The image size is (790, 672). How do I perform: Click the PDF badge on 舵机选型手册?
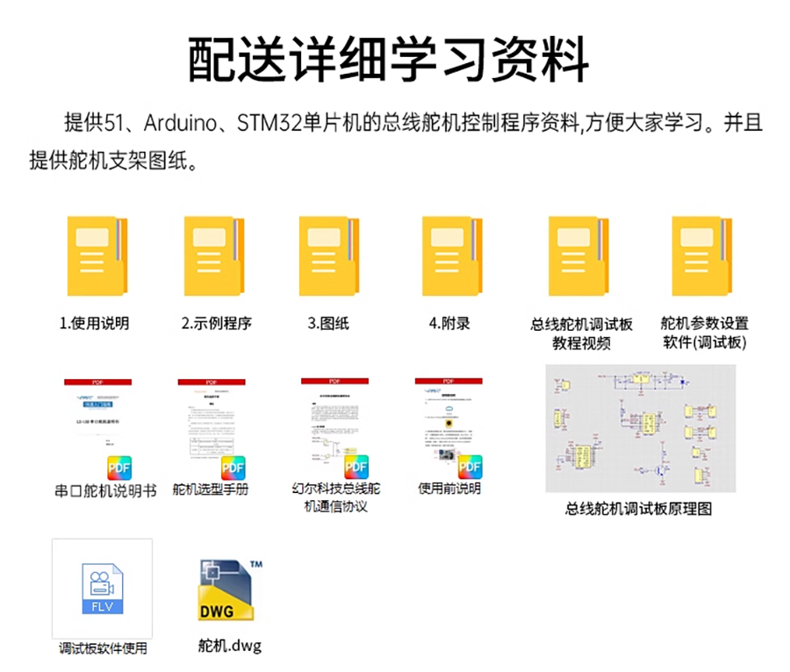click(x=233, y=468)
